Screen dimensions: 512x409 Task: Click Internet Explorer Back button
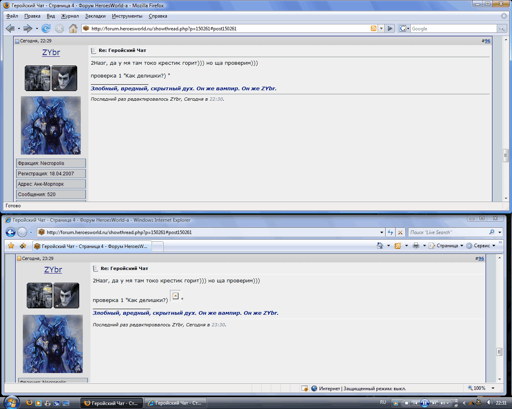11,232
